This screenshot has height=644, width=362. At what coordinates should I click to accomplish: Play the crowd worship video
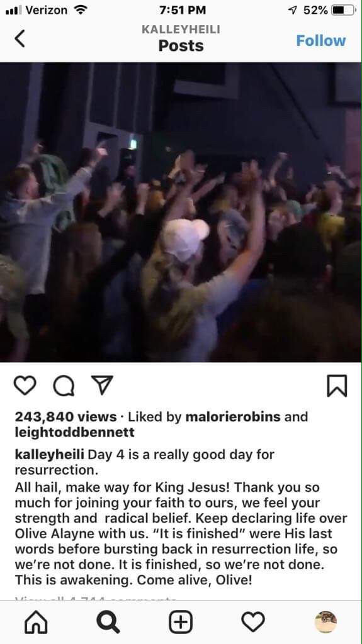click(181, 213)
